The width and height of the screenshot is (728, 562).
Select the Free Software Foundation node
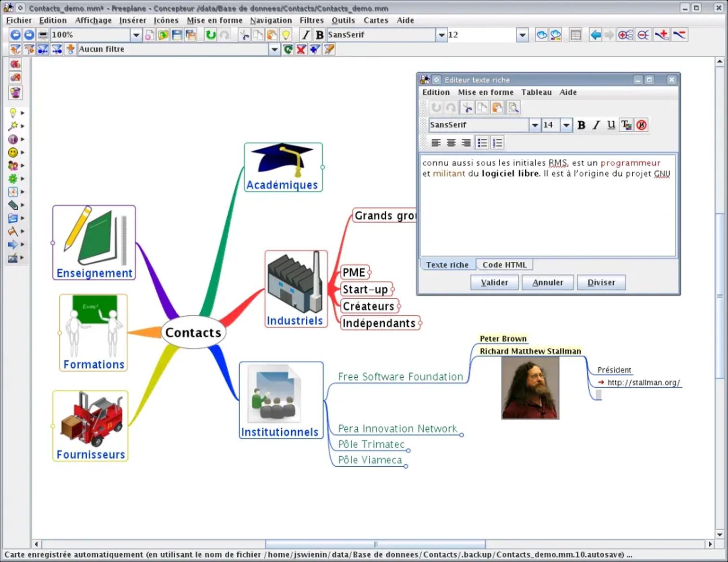point(401,377)
